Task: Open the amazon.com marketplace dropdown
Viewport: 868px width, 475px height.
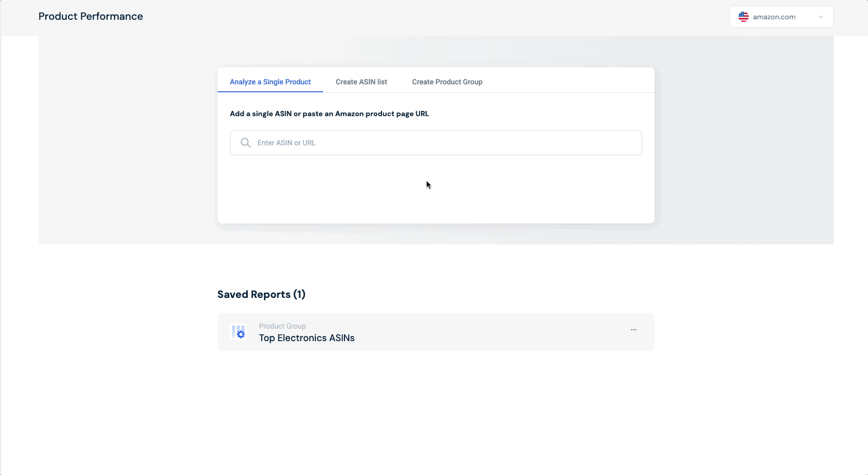Action: click(x=781, y=17)
